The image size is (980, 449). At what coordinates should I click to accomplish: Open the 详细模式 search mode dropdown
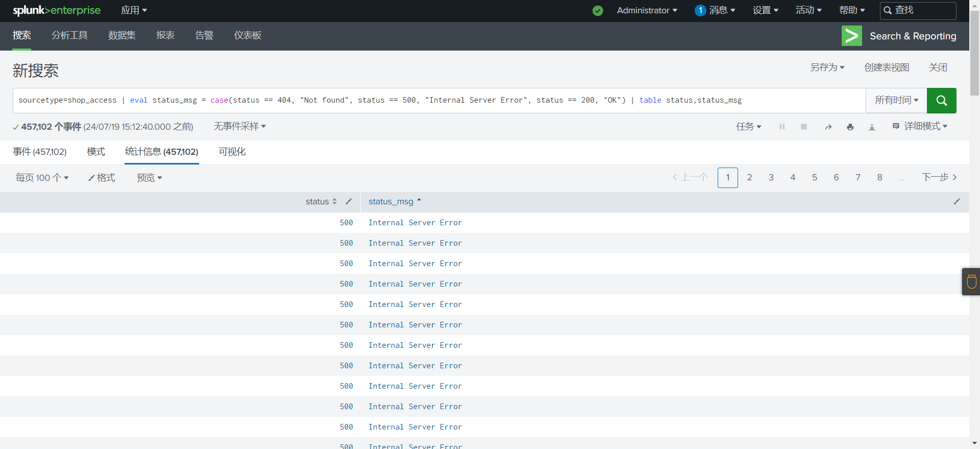coord(920,126)
